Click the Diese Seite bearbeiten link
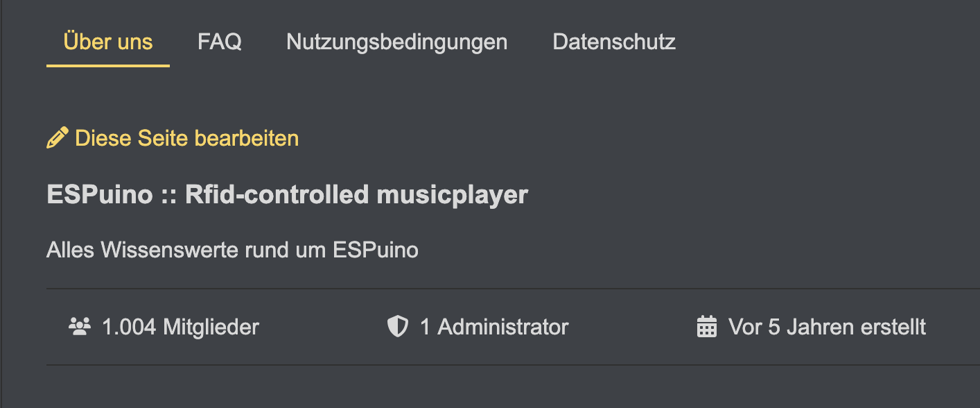The height and width of the screenshot is (408, 980). (187, 138)
